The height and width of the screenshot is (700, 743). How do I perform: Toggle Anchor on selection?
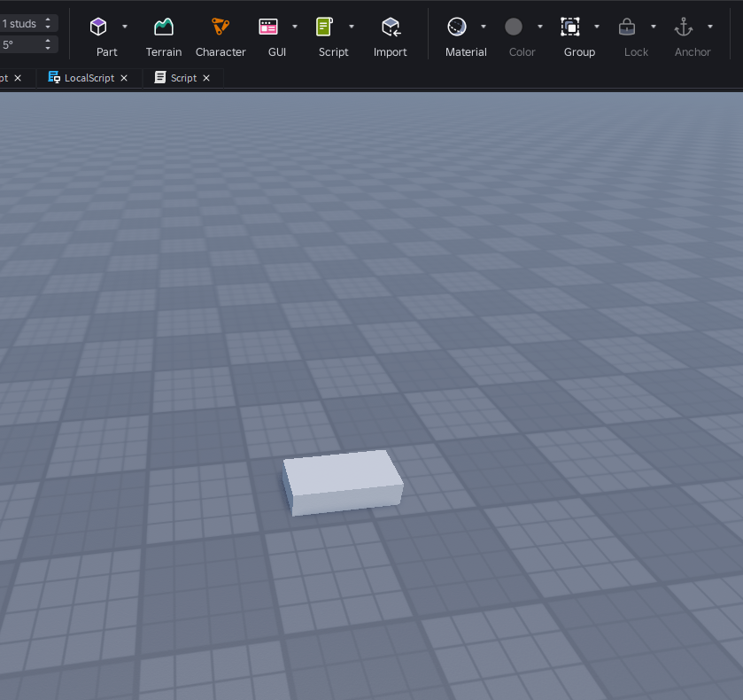pyautogui.click(x=684, y=27)
